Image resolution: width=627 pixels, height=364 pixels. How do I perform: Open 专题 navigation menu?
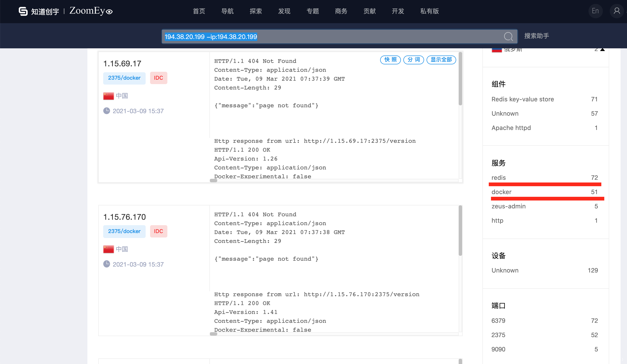tap(313, 11)
